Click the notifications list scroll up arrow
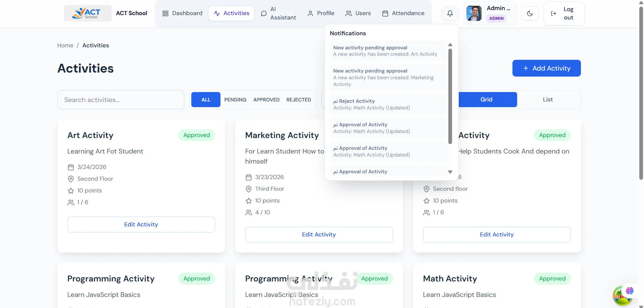The height and width of the screenshot is (308, 644). [450, 45]
